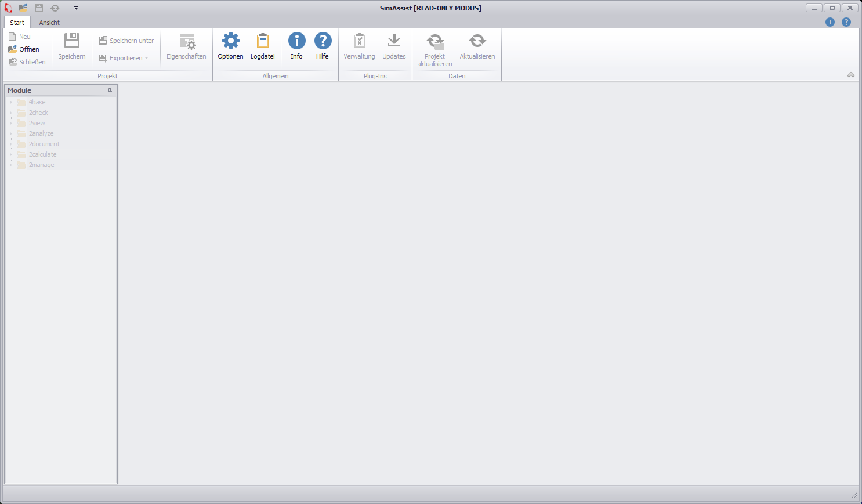Click the Neu new project icon
This screenshot has width=862, height=504.
tap(12, 37)
